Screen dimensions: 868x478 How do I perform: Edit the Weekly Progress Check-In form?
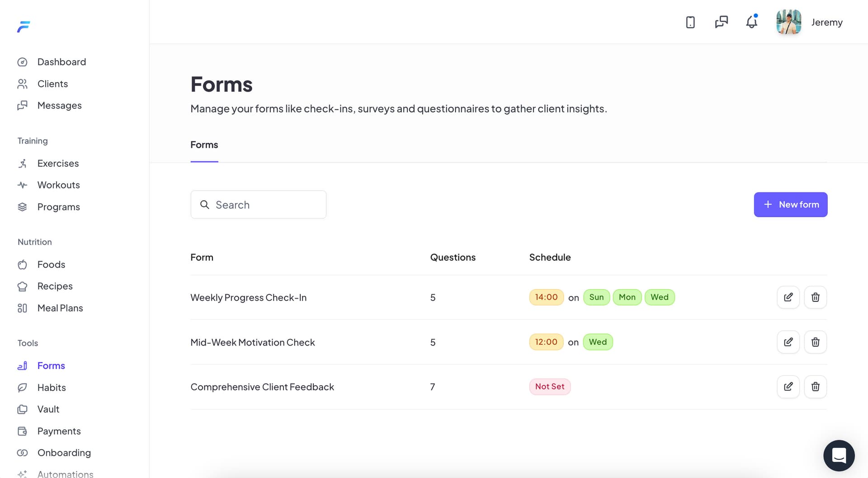(x=788, y=297)
